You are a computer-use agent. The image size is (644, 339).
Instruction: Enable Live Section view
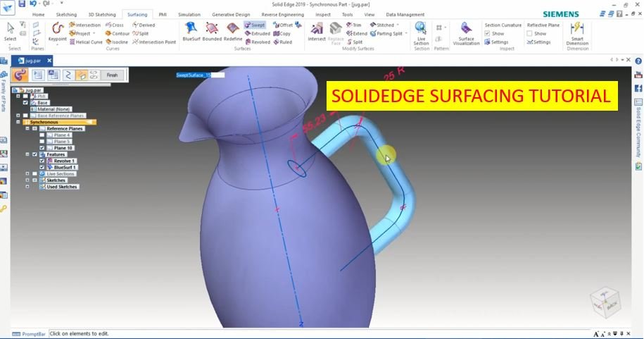[x=421, y=32]
